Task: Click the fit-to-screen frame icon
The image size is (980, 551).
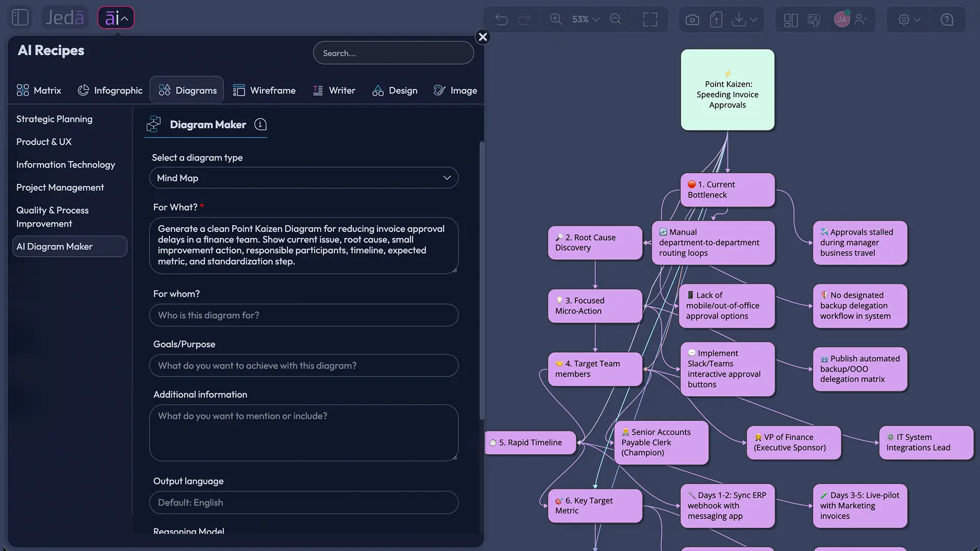Action: [x=650, y=19]
